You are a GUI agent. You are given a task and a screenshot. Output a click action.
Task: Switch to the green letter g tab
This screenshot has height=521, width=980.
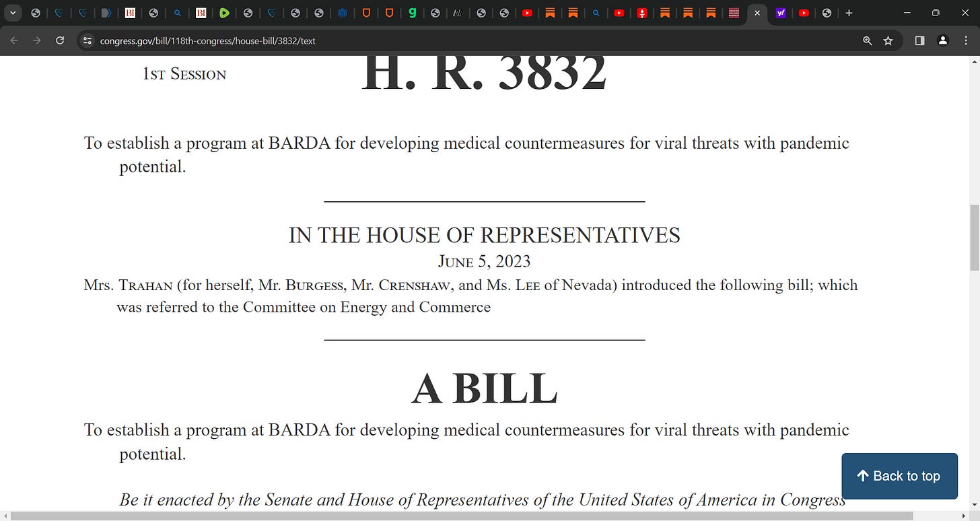tap(413, 13)
